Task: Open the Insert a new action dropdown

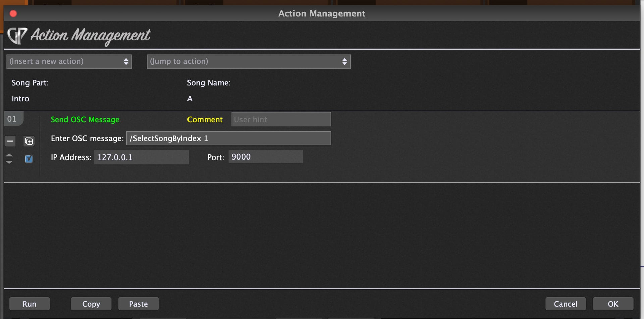Action: click(69, 62)
